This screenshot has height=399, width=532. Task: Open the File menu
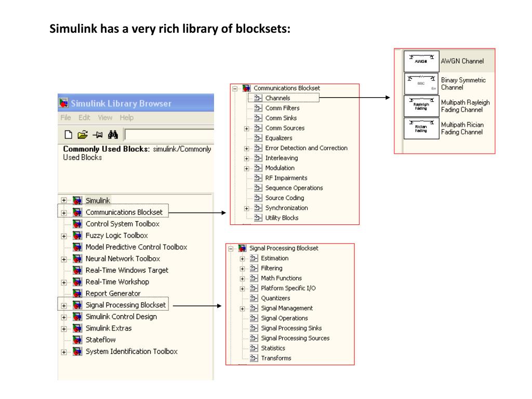coord(65,117)
